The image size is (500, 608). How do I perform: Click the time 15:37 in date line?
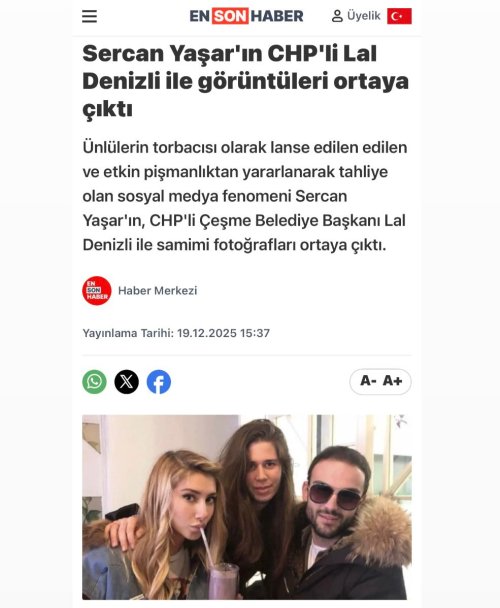pyautogui.click(x=255, y=333)
